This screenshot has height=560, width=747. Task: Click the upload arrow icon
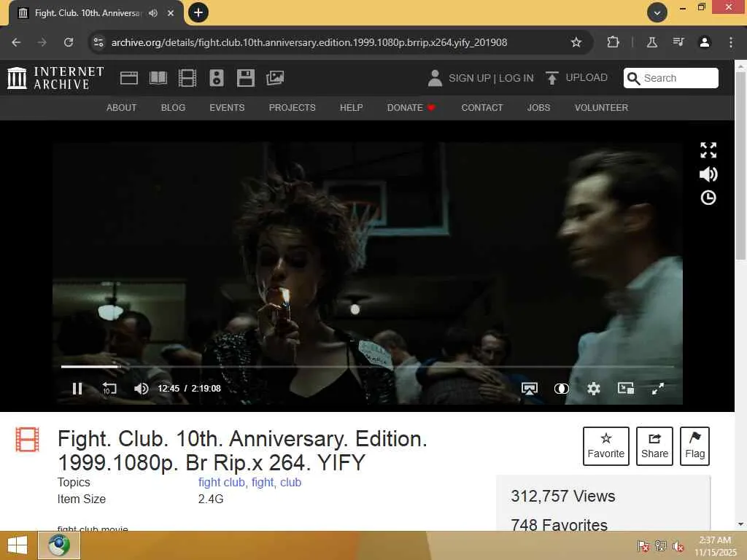click(551, 78)
